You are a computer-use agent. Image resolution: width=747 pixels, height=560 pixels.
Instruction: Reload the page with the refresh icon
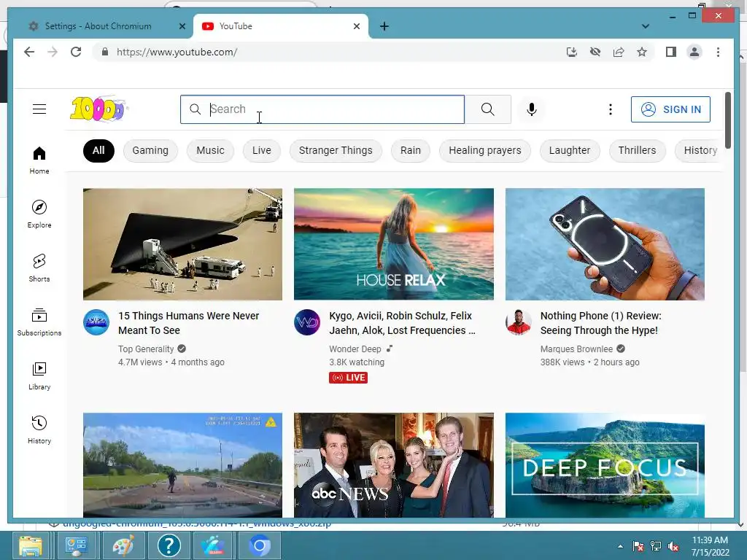pyautogui.click(x=76, y=52)
